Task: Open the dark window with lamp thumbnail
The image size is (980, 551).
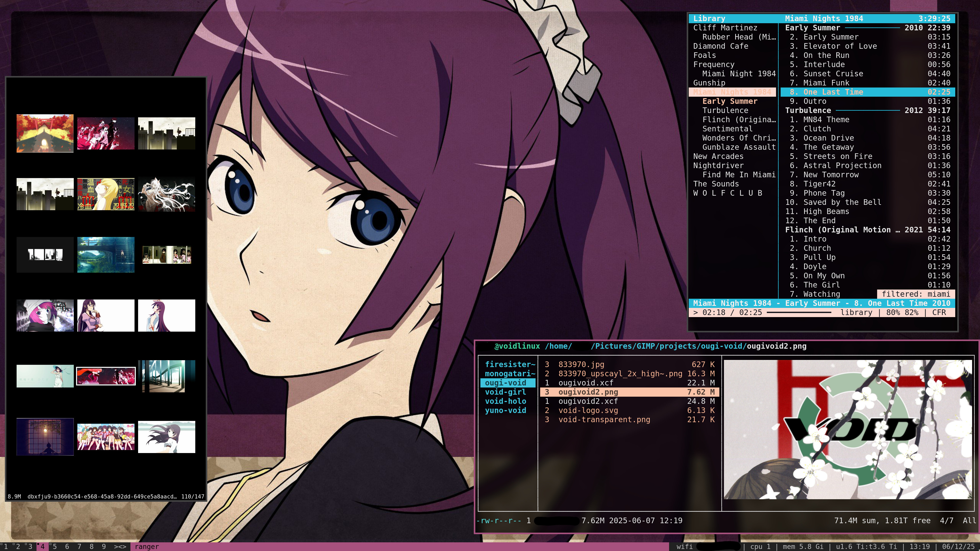Action: 45,436
